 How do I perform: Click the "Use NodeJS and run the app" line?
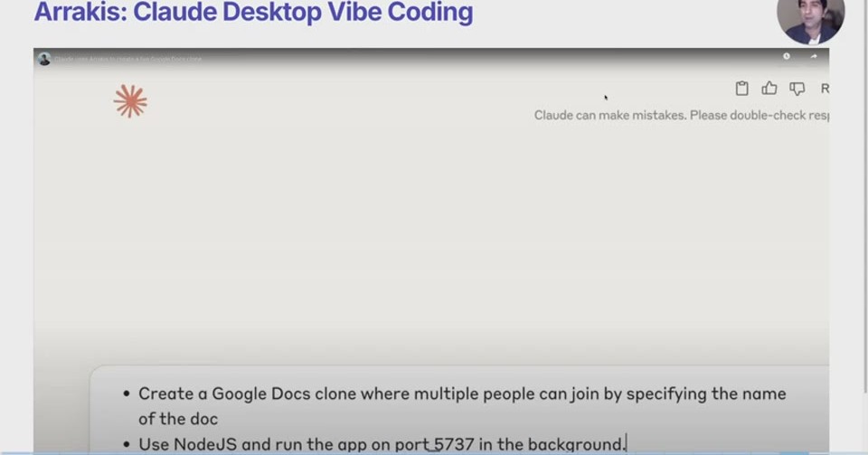click(x=382, y=444)
